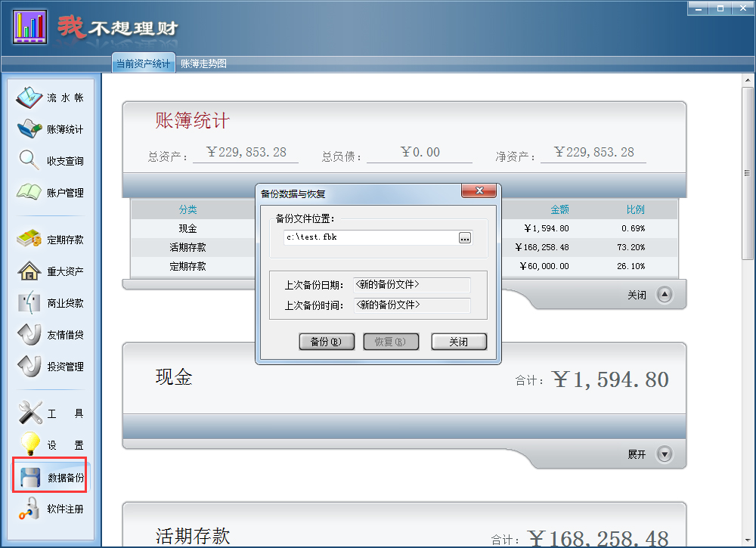This screenshot has width=756, height=548.
Task: Minimize the application window
Action: point(698,8)
